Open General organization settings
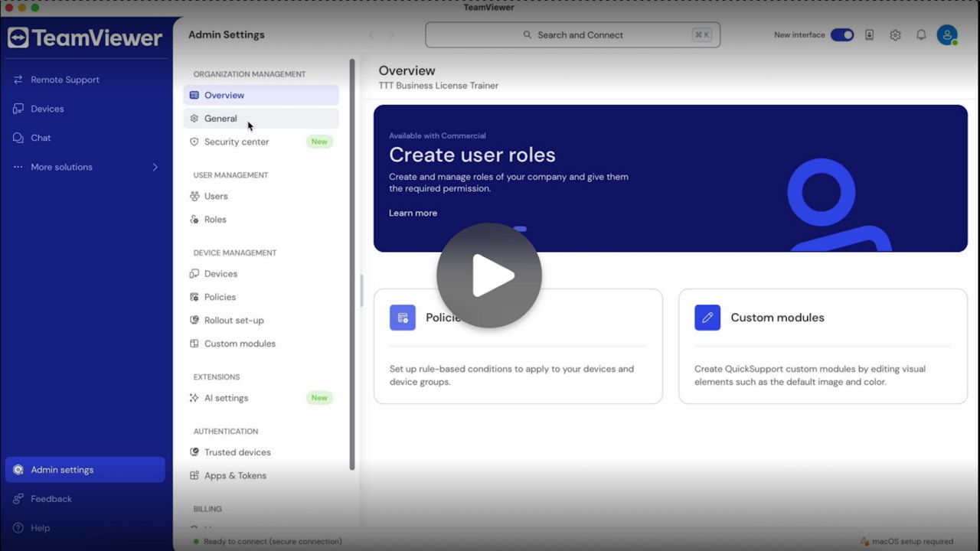Viewport: 980px width, 551px height. 261,119
